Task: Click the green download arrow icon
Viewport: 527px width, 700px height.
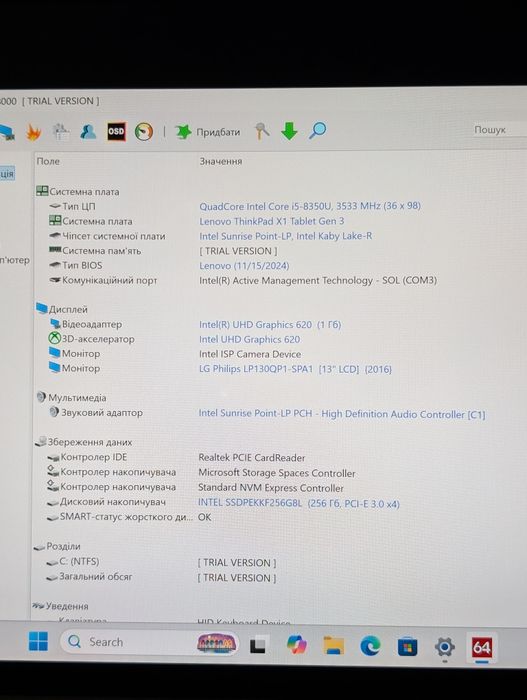Action: point(289,131)
